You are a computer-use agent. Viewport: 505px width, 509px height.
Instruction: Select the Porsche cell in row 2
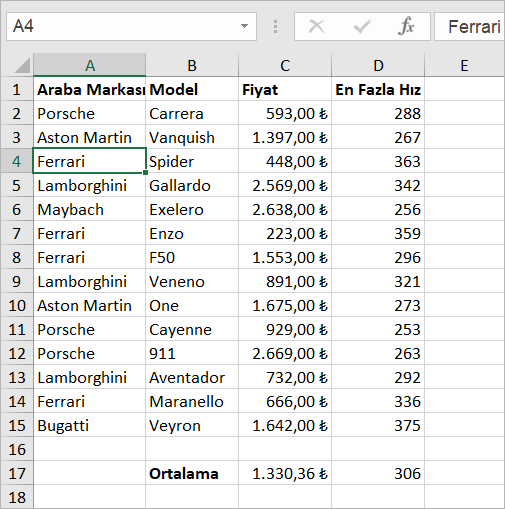point(90,113)
